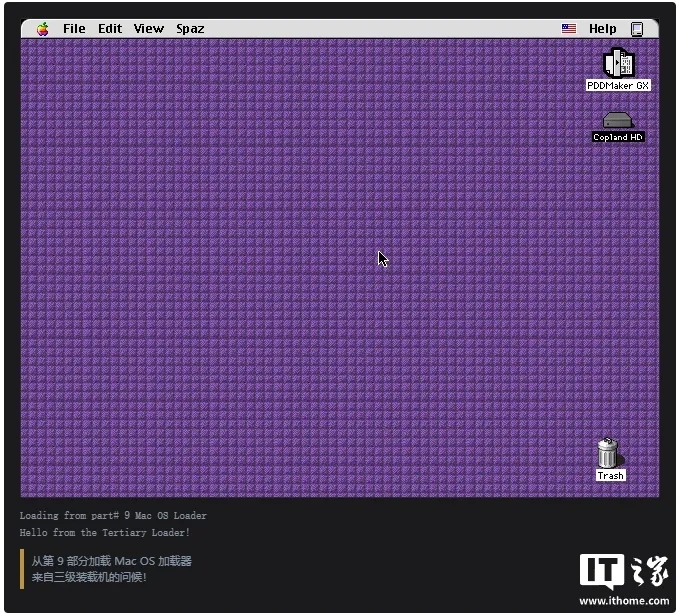This screenshot has height=615, width=680.
Task: Select the Copland HD drive icon
Action: point(618,120)
